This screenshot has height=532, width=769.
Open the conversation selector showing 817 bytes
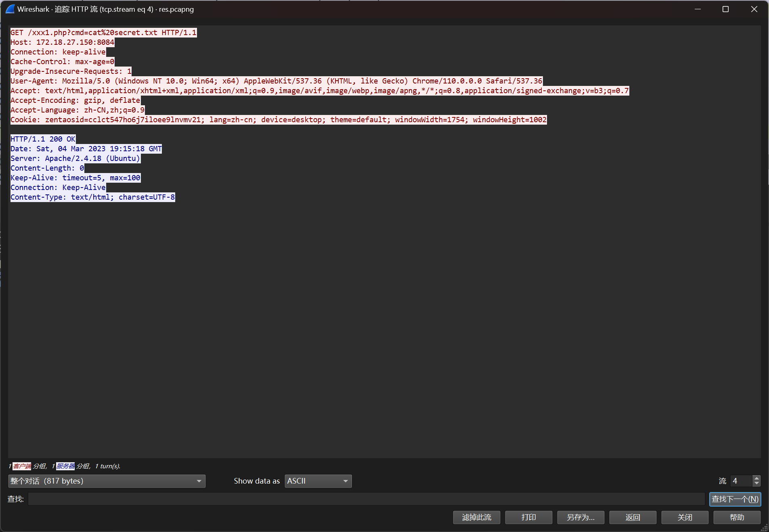click(x=107, y=481)
